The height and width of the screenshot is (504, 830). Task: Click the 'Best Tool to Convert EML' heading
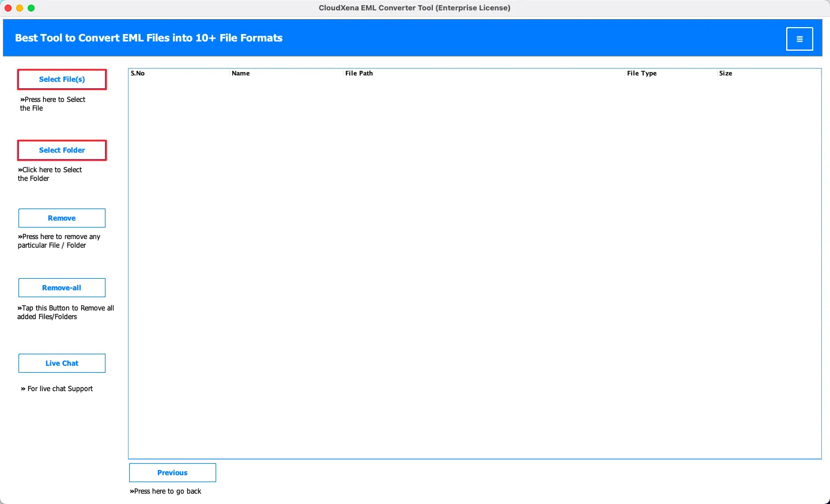point(149,38)
